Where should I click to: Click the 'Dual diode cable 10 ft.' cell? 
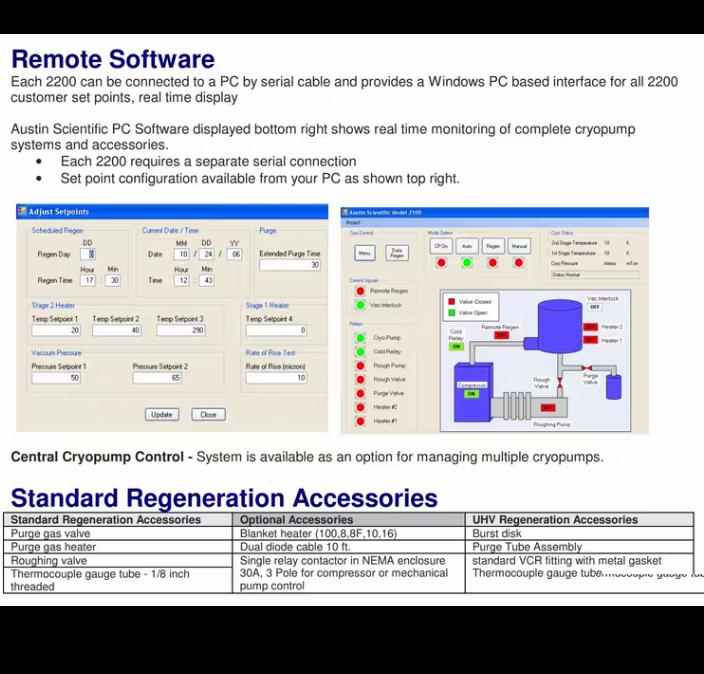click(349, 547)
